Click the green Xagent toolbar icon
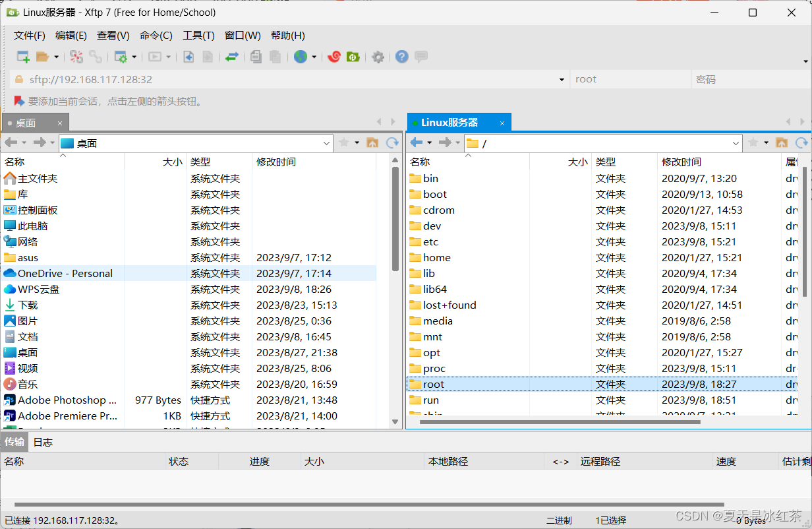812x529 pixels. [x=353, y=57]
